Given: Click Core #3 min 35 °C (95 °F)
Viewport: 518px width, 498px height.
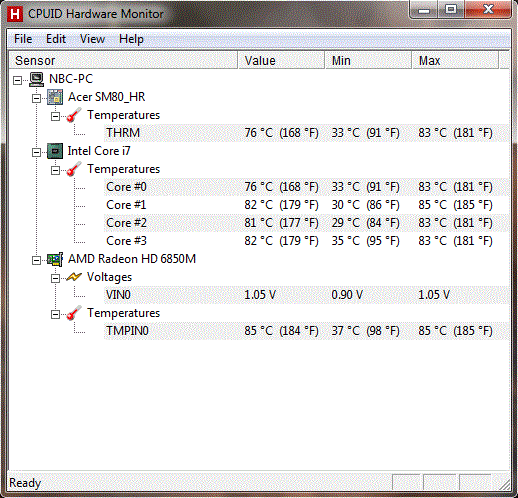Looking at the screenshot, I should pyautogui.click(x=365, y=241).
